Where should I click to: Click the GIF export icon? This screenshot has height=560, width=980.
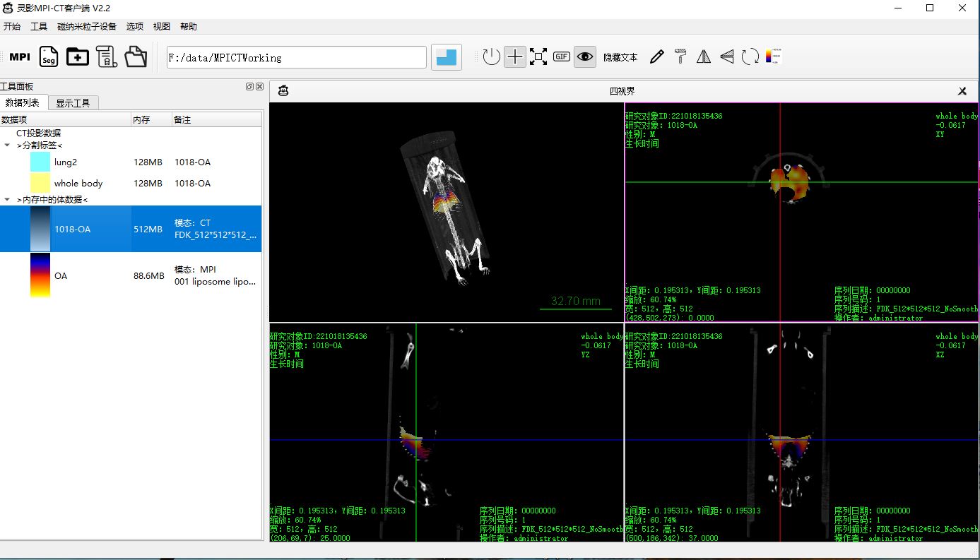click(562, 56)
